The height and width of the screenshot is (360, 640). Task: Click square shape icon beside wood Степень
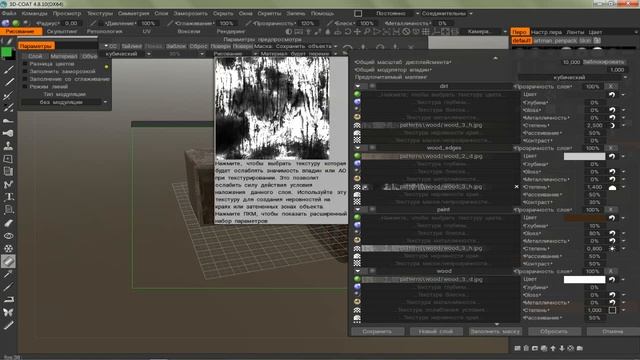pyautogui.click(x=612, y=310)
